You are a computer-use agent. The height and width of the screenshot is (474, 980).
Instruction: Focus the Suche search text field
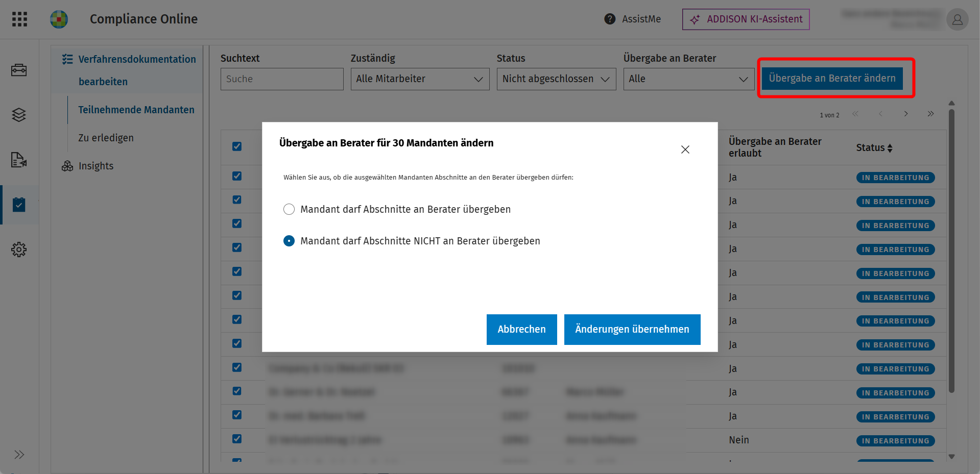click(282, 79)
